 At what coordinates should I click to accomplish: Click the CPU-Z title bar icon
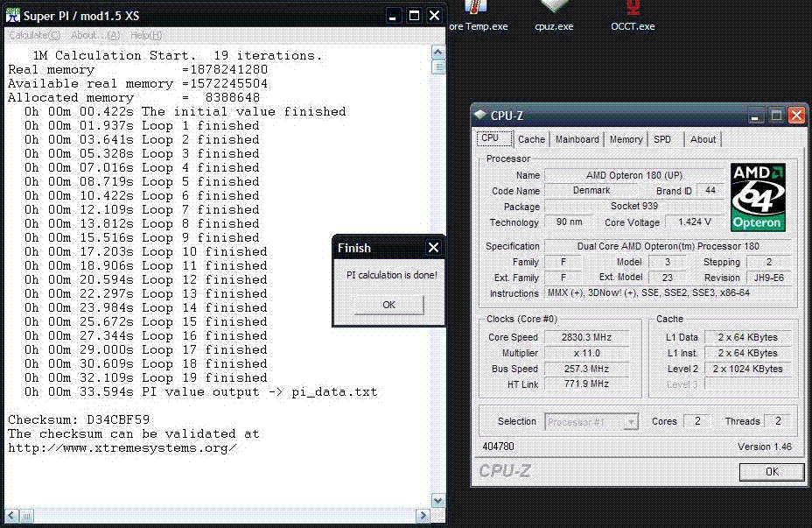coord(480,115)
